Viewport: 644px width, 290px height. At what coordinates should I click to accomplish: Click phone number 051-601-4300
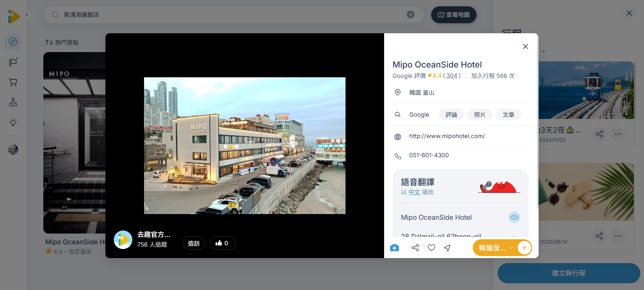click(429, 155)
